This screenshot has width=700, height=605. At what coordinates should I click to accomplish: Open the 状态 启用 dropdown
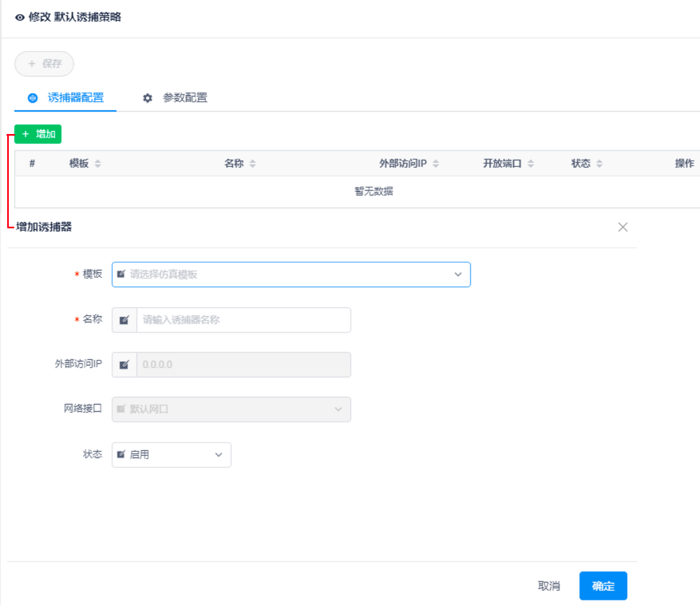[218, 454]
